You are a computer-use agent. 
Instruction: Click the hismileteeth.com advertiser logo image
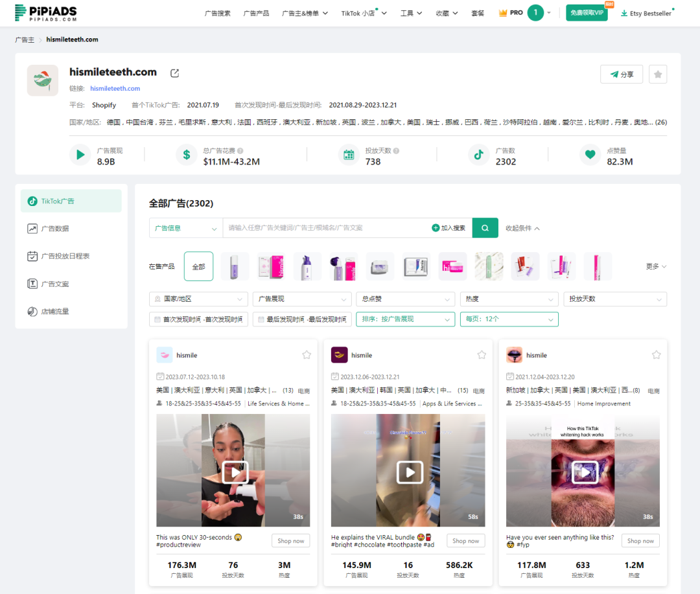tap(42, 80)
